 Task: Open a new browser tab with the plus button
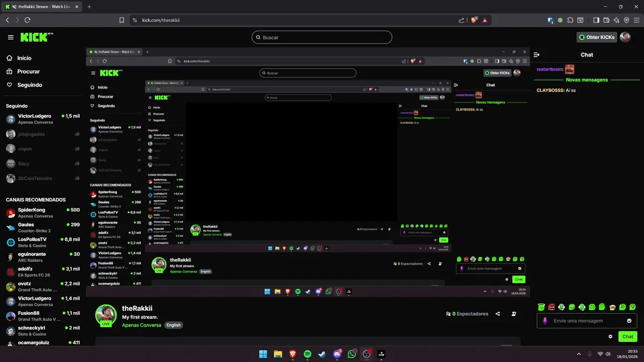89,7
